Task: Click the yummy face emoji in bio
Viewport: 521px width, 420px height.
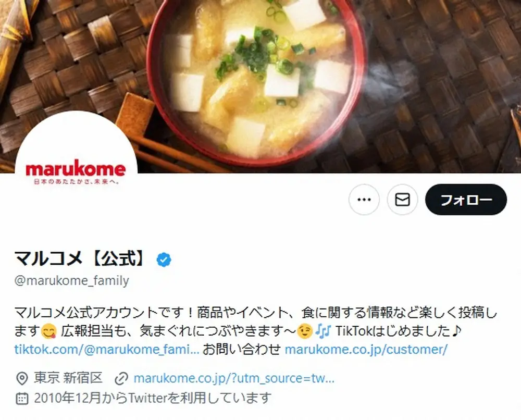Action: (x=49, y=331)
